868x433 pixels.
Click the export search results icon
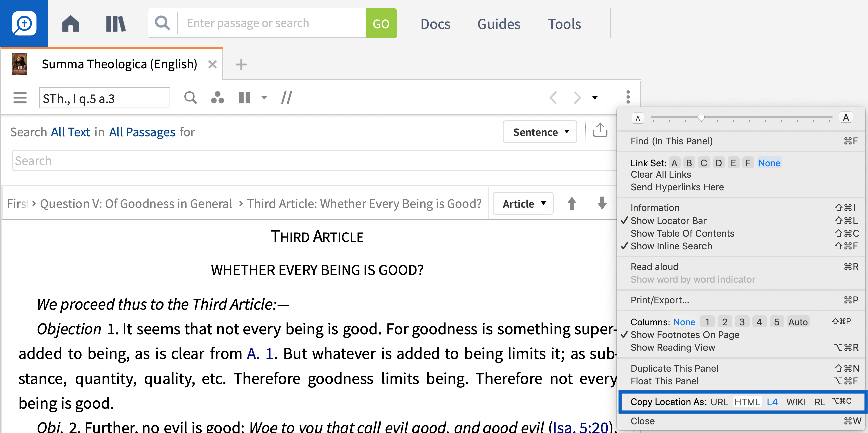point(600,130)
